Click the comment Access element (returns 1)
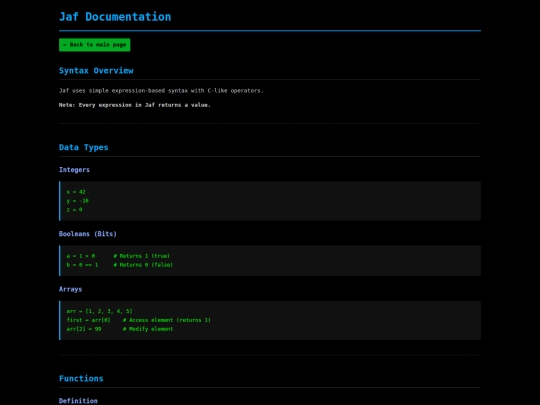Screen dimensions: 540x405 [x=167, y=320]
